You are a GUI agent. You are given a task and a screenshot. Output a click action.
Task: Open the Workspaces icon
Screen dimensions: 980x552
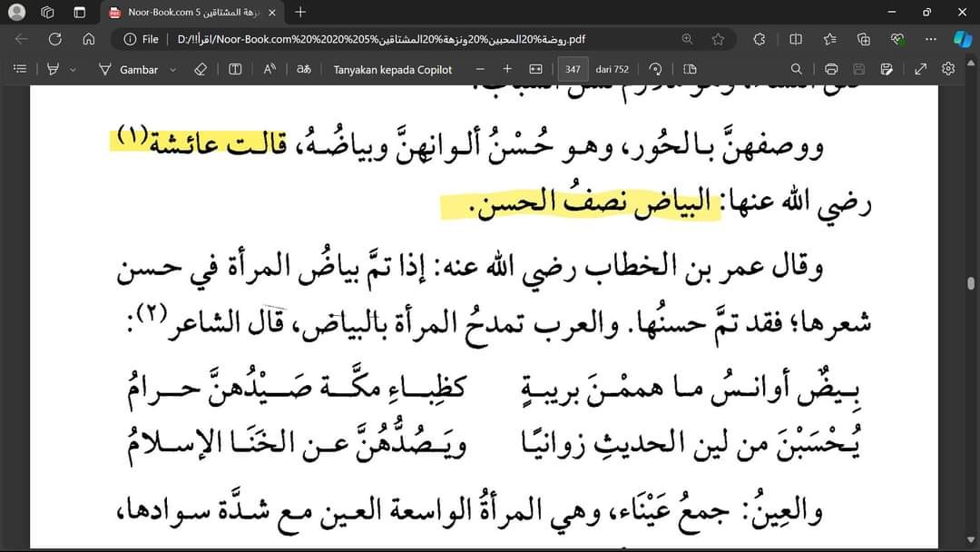pyautogui.click(x=47, y=12)
